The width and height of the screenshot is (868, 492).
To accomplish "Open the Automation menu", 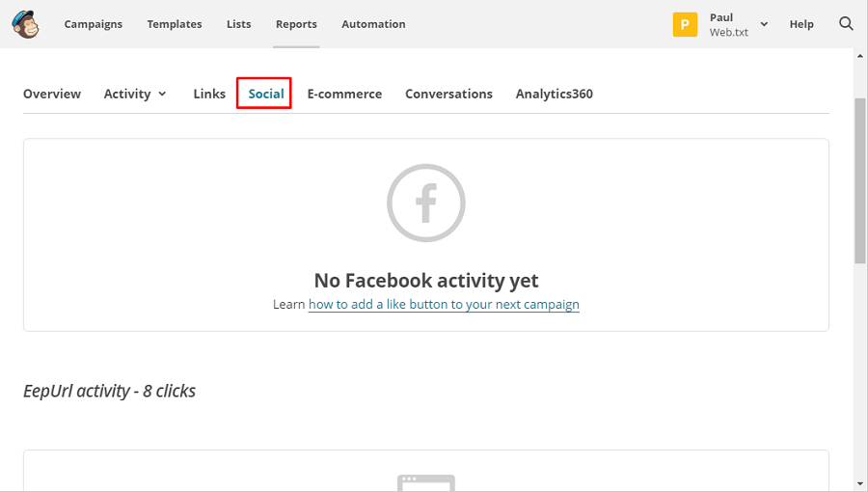I will [x=373, y=24].
